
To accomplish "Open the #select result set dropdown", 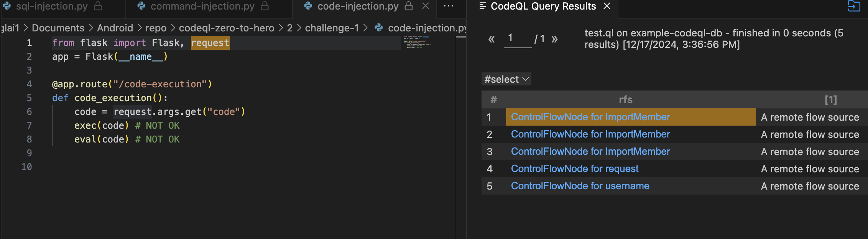I will point(506,79).
